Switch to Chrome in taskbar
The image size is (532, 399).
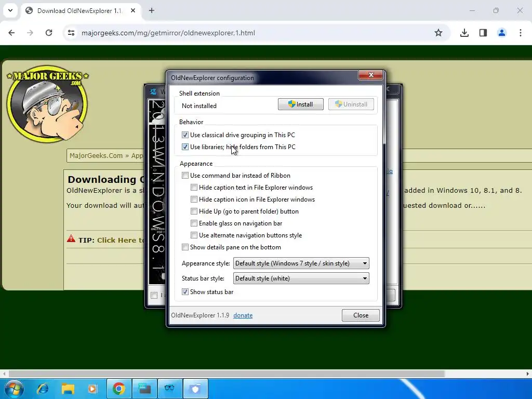point(119,389)
